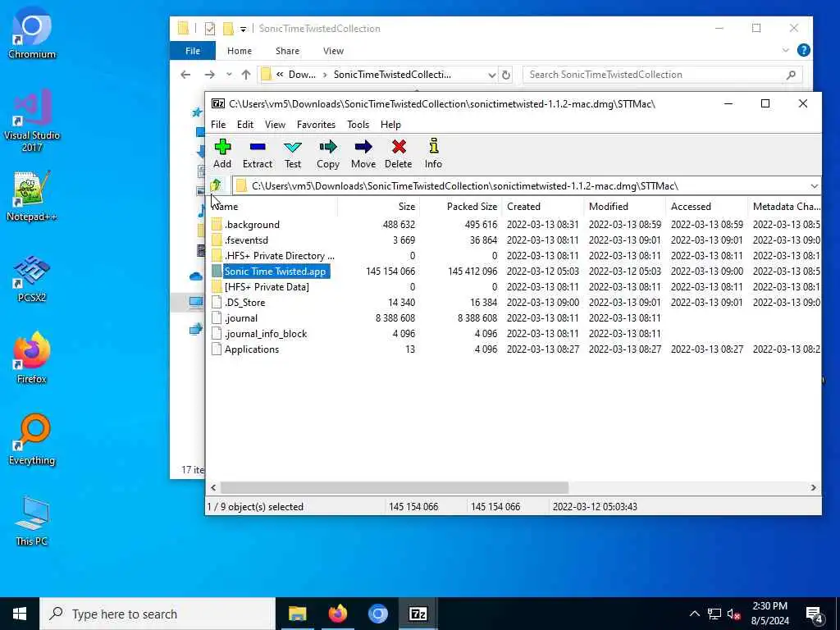This screenshot has width=840, height=630.
Task: Open Notepad++ desktop shortcut
Action: point(32,196)
